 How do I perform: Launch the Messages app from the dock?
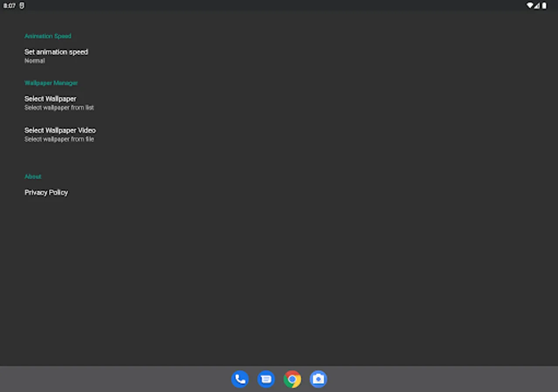[266, 379]
